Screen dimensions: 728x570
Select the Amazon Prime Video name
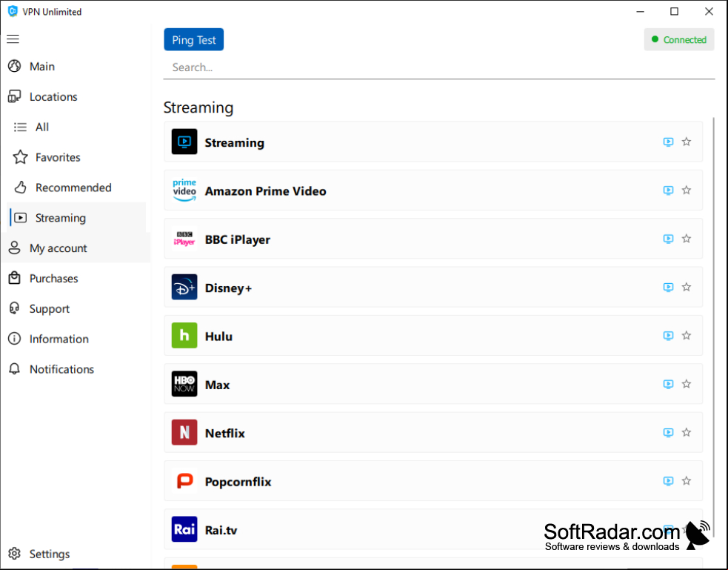pos(266,191)
